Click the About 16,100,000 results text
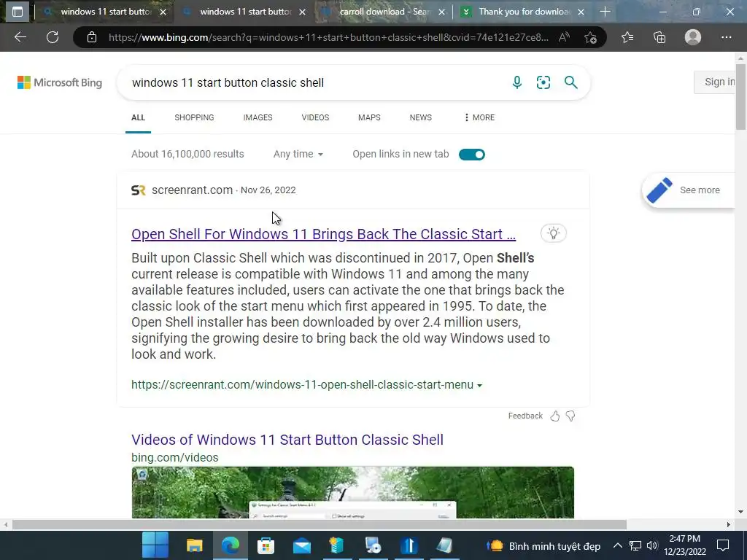 [x=187, y=155]
